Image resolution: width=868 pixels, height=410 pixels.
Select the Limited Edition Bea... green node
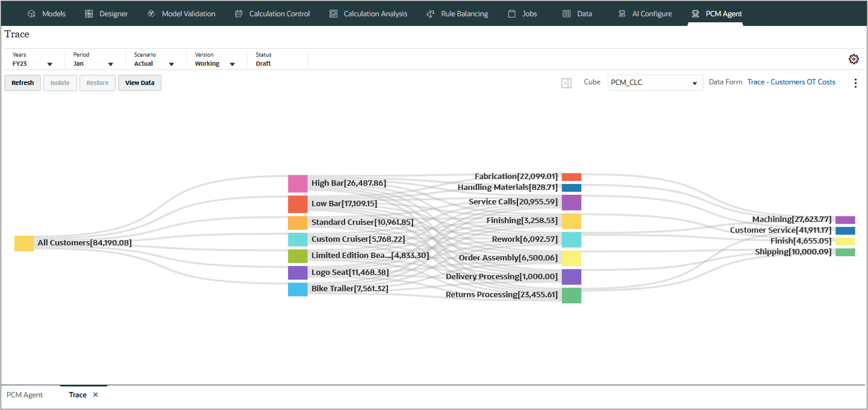(x=298, y=256)
